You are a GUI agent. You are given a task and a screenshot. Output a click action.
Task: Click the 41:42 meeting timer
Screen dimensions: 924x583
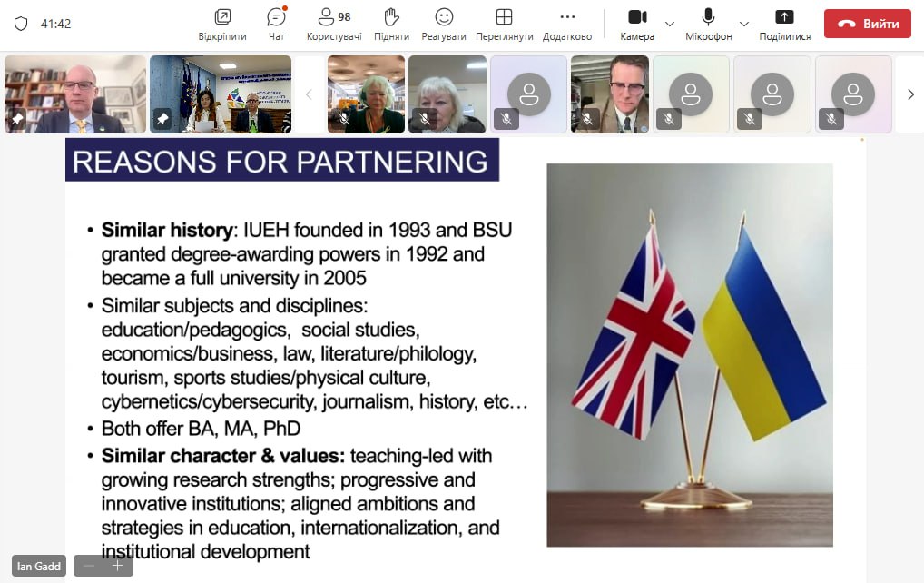click(56, 24)
